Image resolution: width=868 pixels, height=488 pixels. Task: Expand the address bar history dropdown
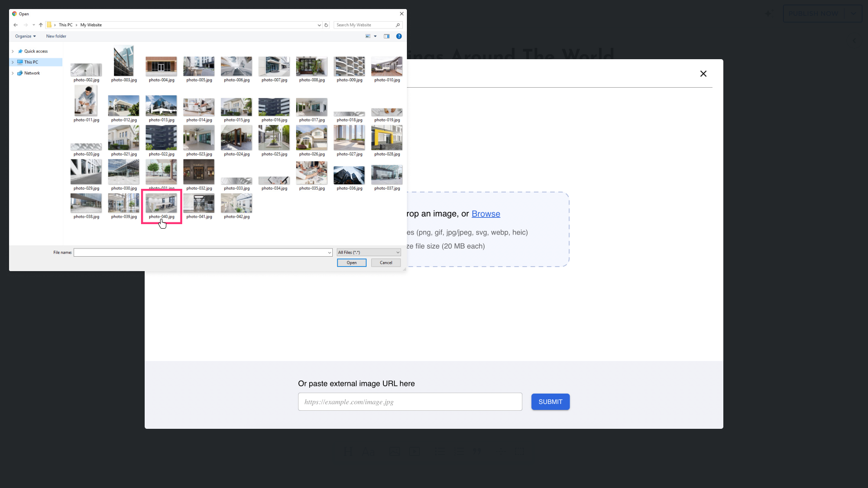tap(319, 25)
